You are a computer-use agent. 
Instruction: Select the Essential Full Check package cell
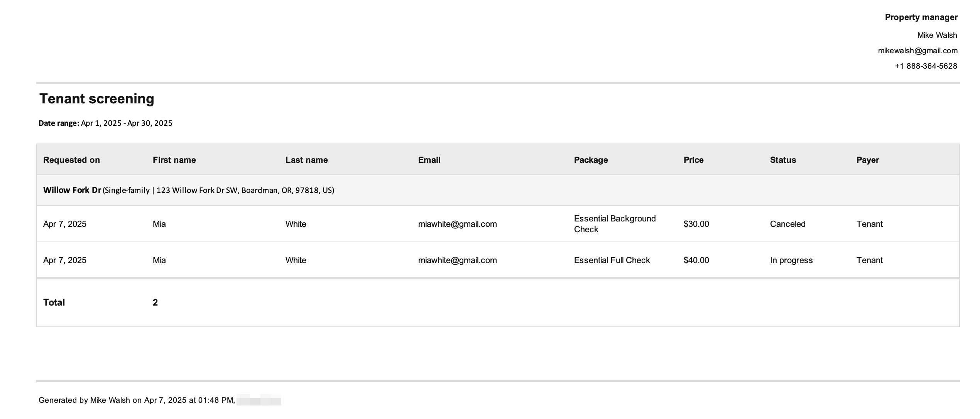click(612, 260)
